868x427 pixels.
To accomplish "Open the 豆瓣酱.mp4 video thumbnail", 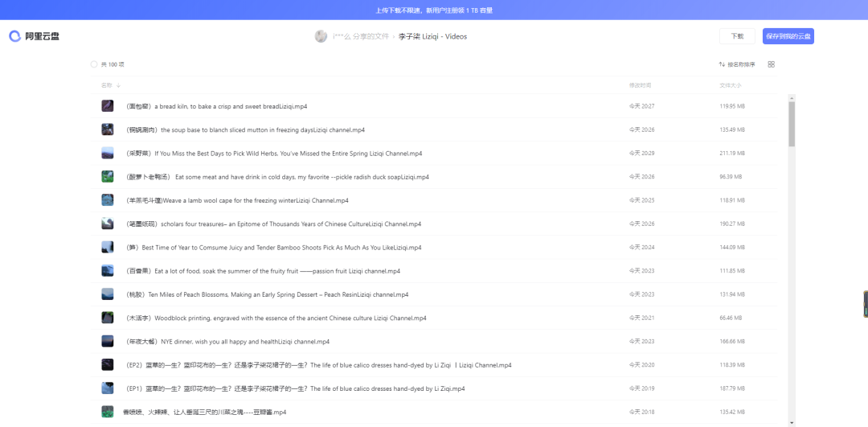I will [108, 412].
